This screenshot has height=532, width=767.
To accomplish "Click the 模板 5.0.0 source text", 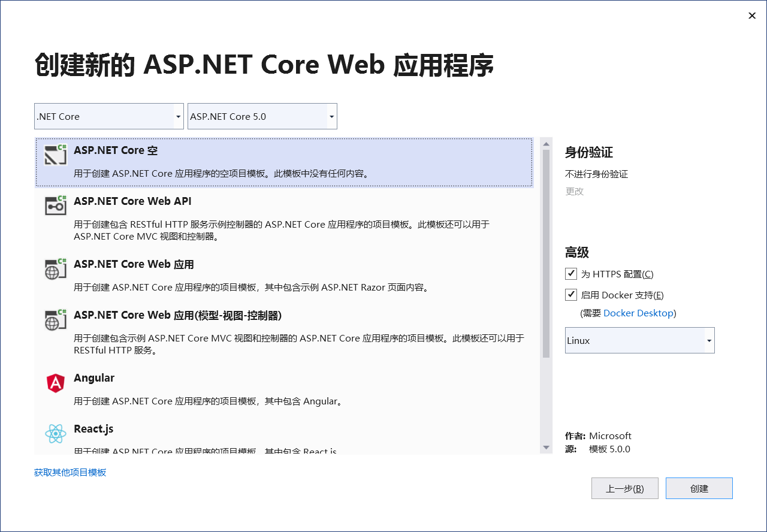I will pos(609,449).
